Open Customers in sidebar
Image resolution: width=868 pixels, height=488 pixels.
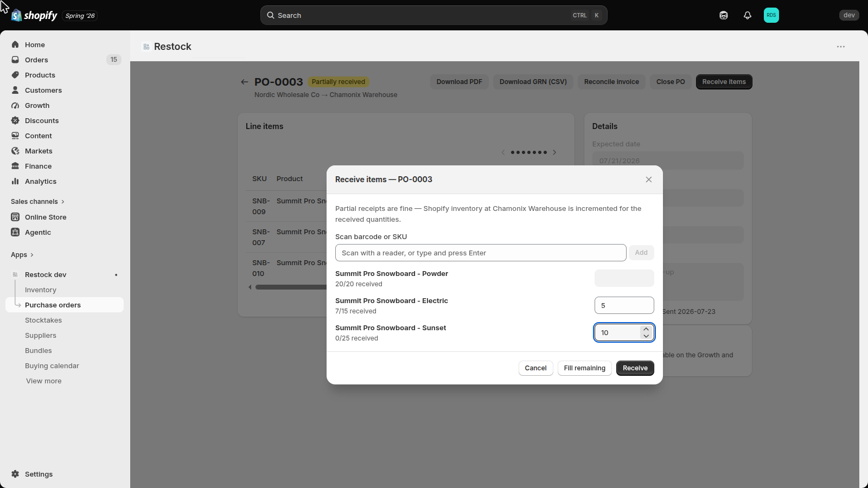[x=65, y=90]
